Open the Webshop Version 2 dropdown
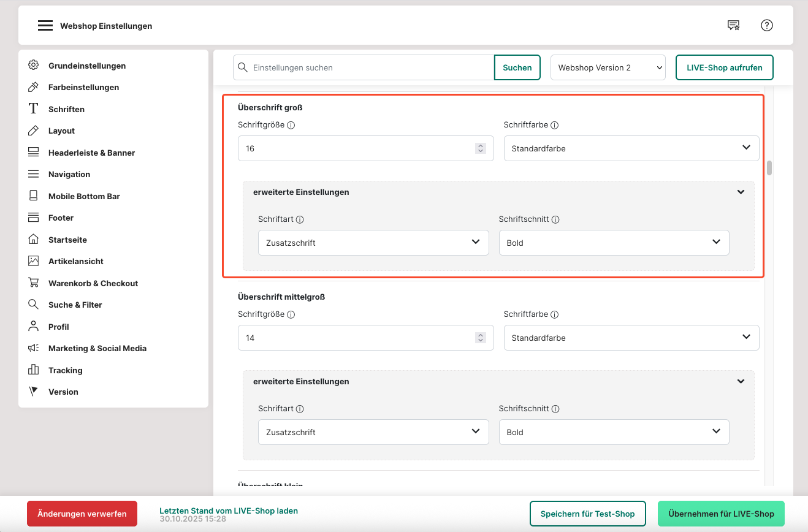Screen dimensions: 808x532 coord(608,67)
